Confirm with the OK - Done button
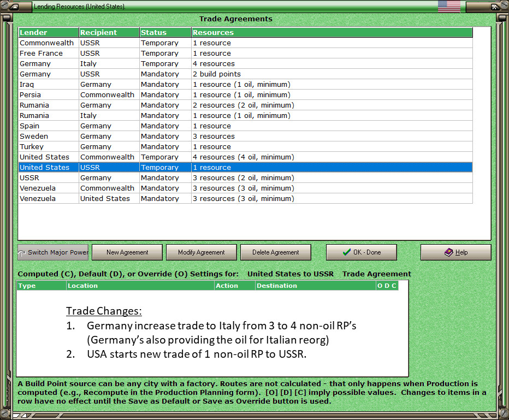Screen dimensions: 509x420 362,252
